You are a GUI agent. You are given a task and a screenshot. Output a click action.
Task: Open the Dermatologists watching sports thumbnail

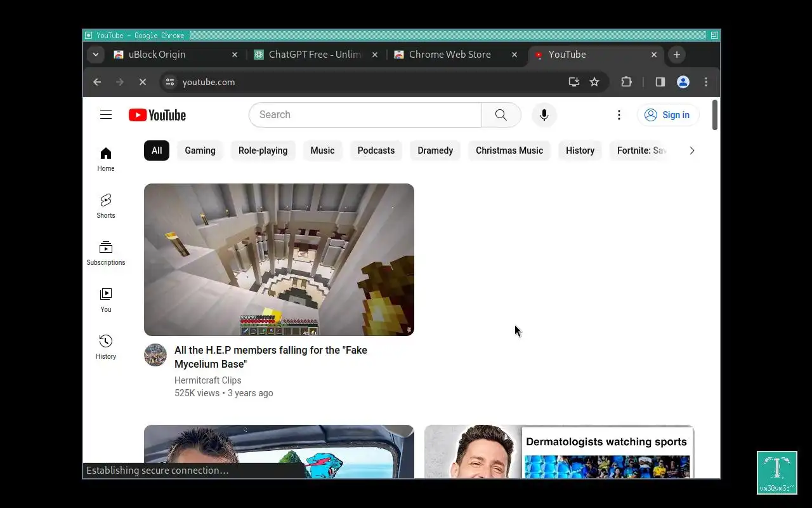pyautogui.click(x=560, y=451)
